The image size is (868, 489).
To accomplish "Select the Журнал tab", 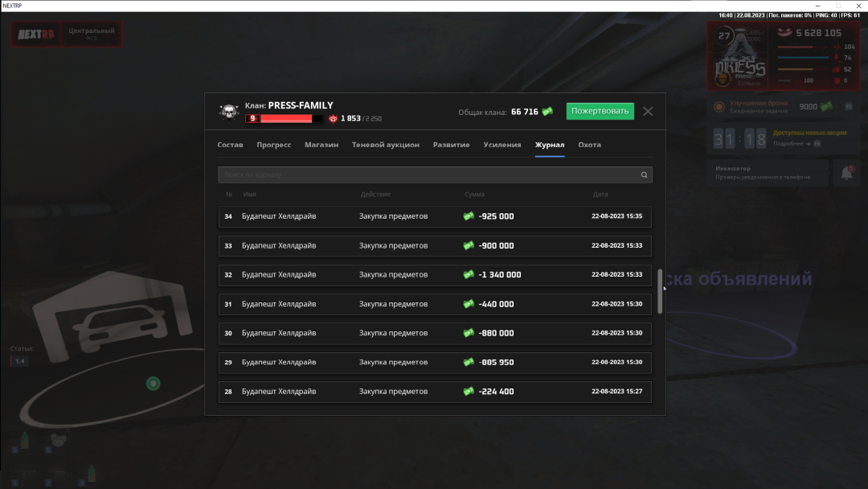I will coord(550,145).
